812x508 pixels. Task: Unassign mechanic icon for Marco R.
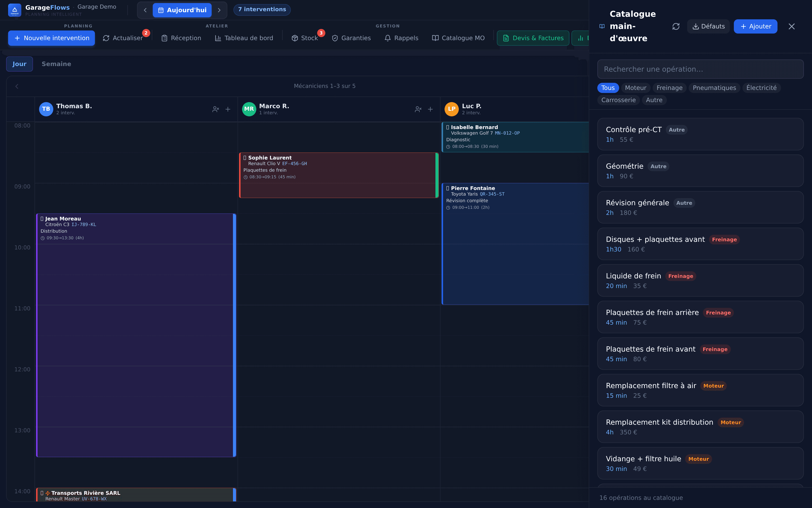[418, 109]
